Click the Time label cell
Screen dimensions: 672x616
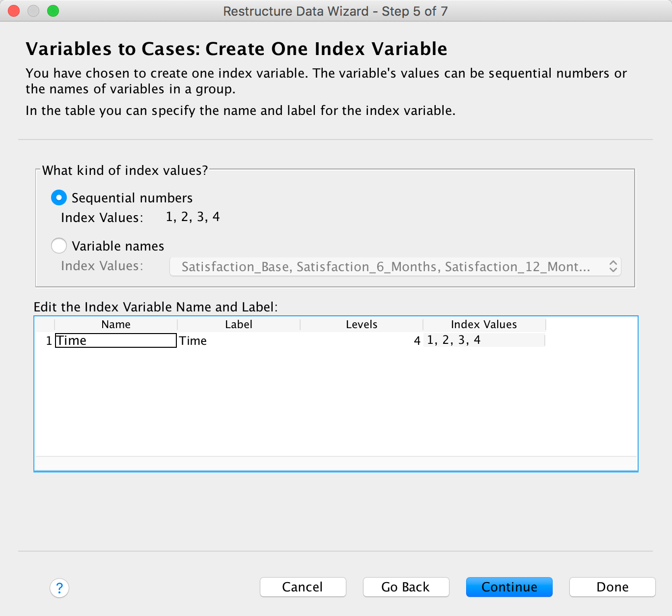(x=239, y=340)
